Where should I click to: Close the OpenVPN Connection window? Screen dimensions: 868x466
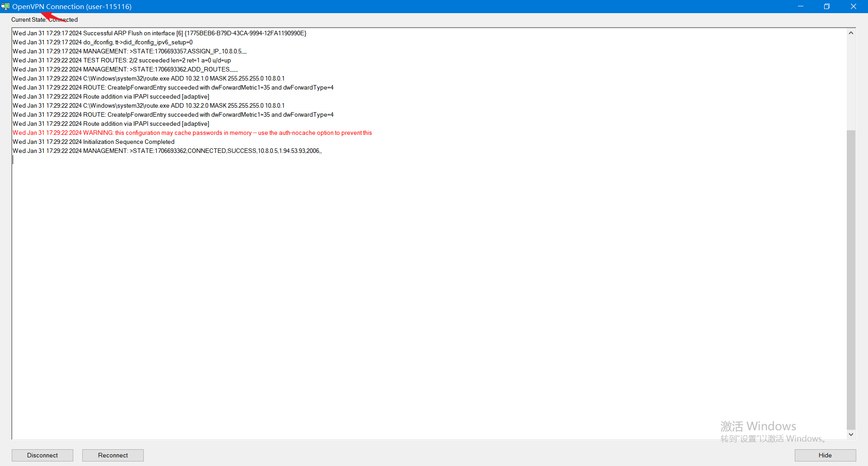click(853, 6)
